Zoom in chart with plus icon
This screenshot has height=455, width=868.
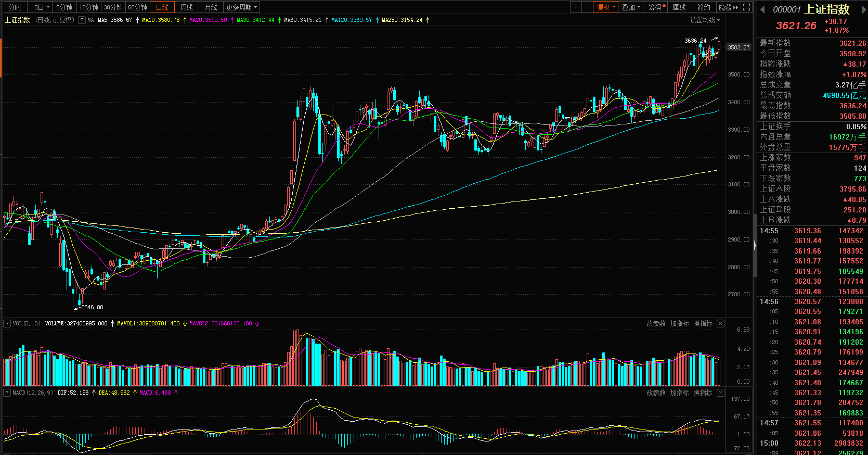tap(576, 7)
